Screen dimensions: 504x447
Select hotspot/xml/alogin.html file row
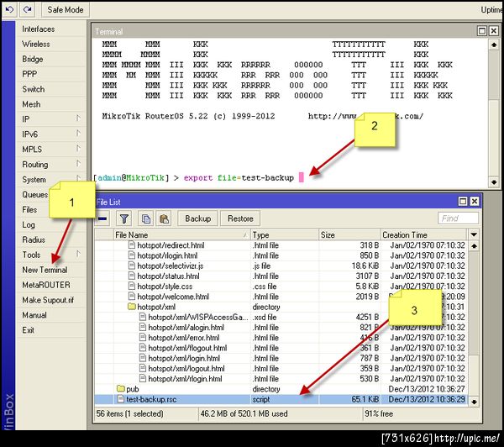281,328
